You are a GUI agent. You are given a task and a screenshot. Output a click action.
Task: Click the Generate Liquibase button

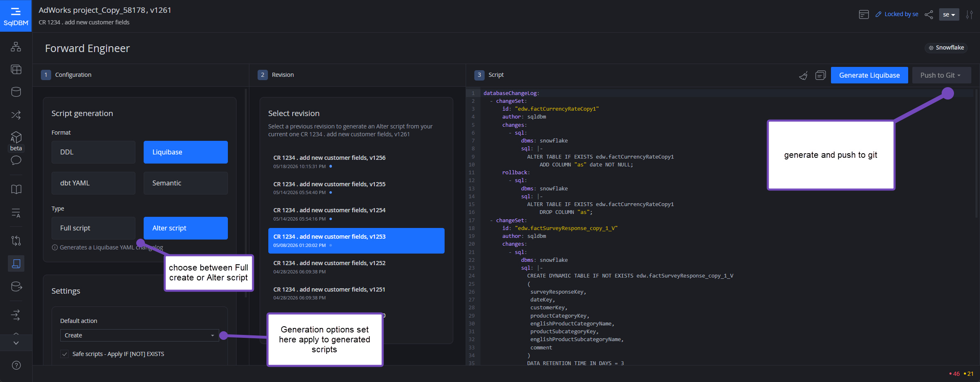tap(869, 75)
